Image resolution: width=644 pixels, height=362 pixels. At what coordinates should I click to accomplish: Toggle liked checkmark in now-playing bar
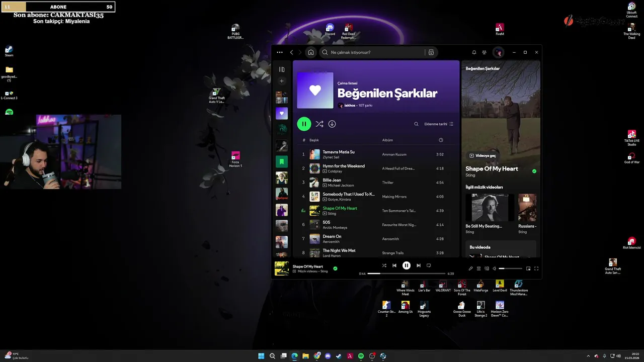[335, 268]
